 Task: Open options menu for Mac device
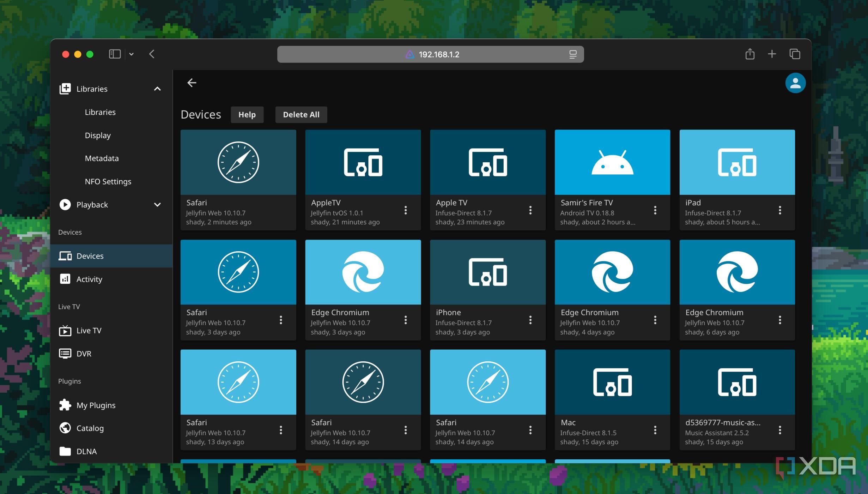click(655, 430)
